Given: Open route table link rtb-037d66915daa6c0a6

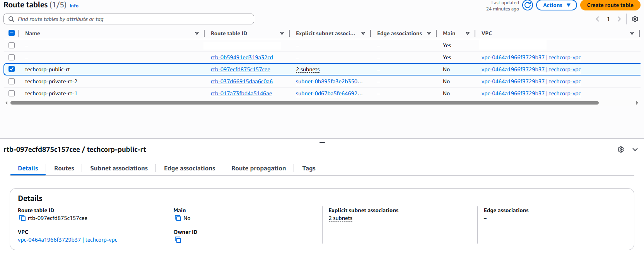Looking at the screenshot, I should point(241,81).
